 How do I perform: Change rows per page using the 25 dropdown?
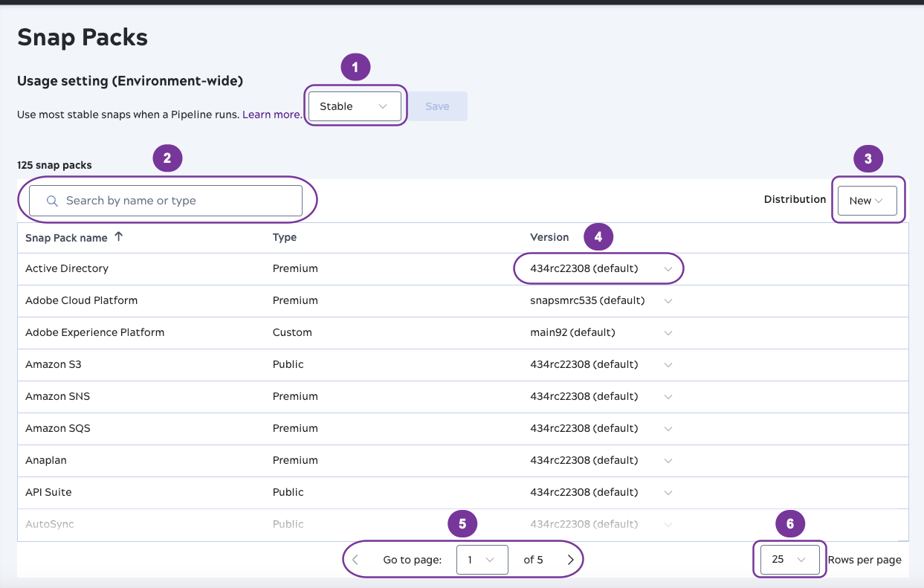coord(789,559)
